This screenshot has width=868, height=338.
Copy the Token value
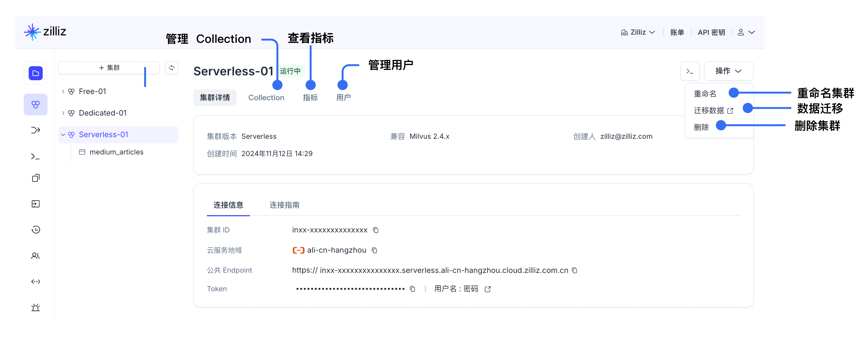tap(412, 289)
